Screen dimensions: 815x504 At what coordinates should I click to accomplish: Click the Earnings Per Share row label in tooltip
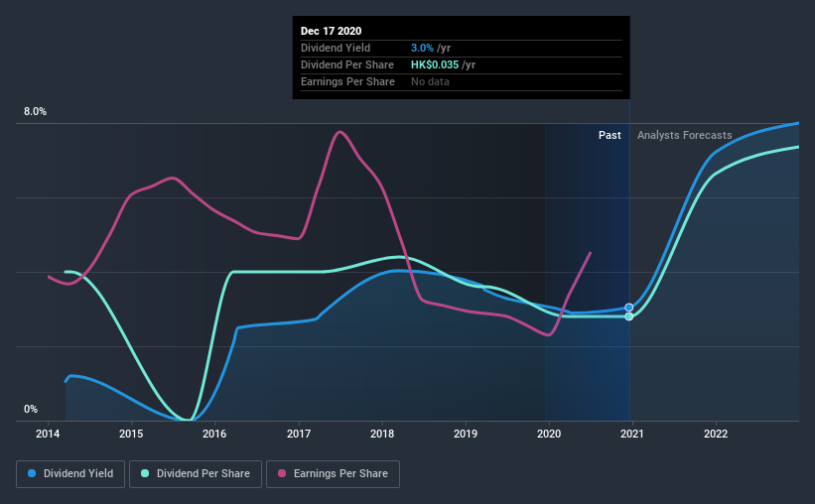(x=347, y=81)
